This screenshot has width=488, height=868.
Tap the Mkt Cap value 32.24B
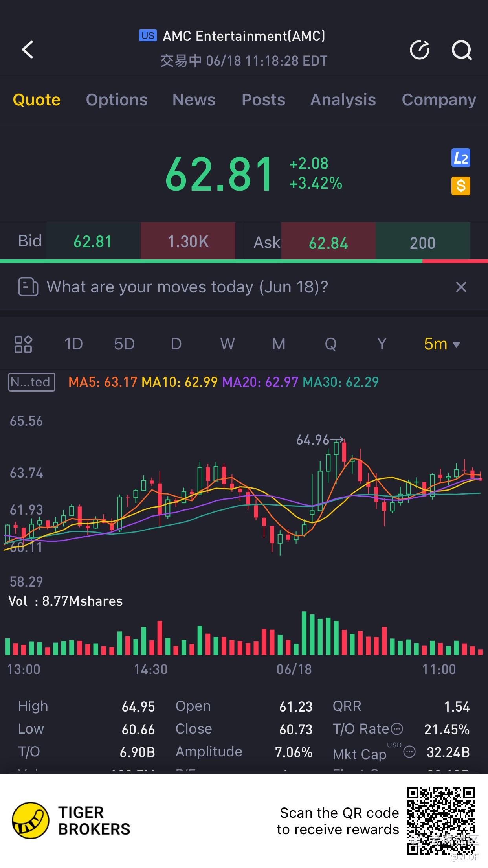(x=448, y=752)
